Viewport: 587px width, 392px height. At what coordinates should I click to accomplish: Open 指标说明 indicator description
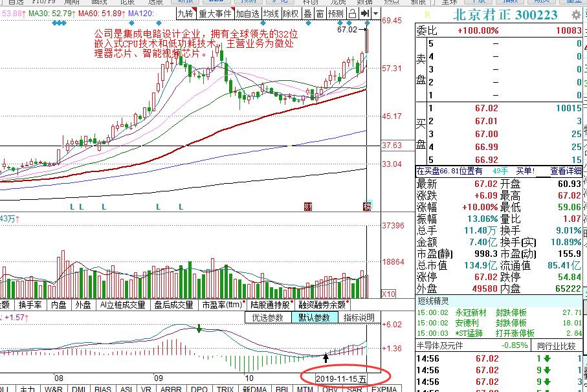[359, 318]
